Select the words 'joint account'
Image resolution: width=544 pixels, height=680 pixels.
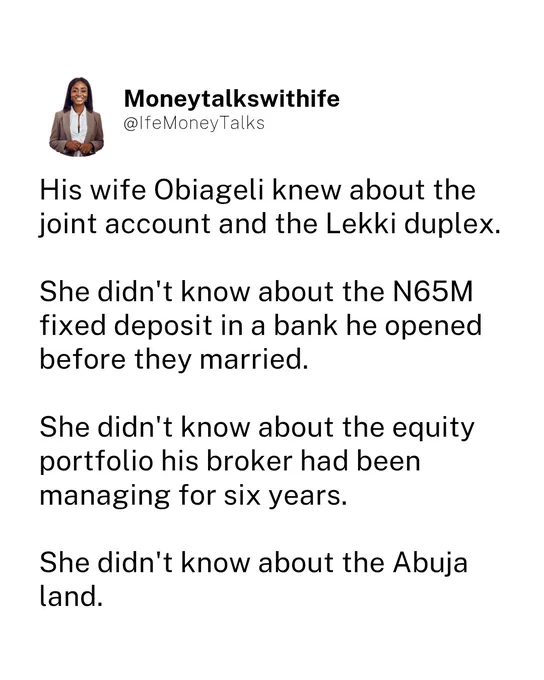pos(125,225)
